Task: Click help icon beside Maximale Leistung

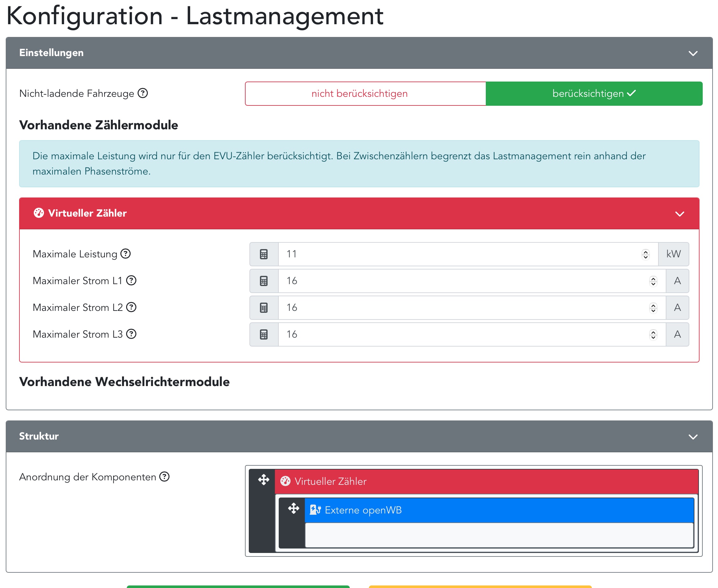Action: click(x=126, y=254)
